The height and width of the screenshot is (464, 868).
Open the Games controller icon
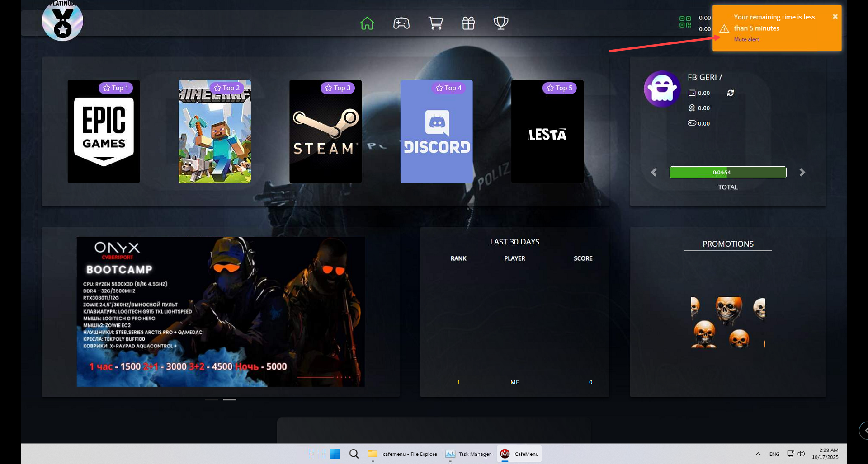click(x=401, y=23)
